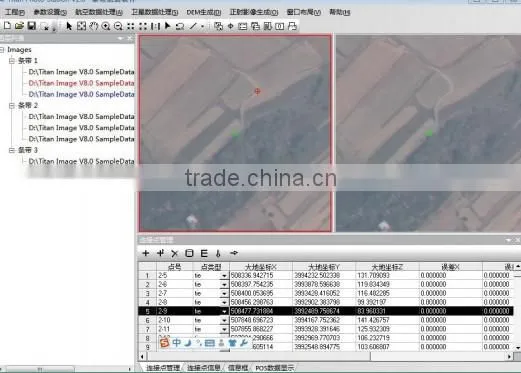
Task: Click the fit-to-window extent icon
Action: [81, 26]
